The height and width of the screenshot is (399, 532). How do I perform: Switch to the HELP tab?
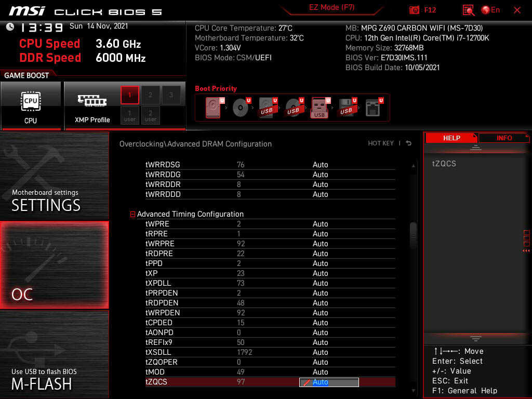451,138
